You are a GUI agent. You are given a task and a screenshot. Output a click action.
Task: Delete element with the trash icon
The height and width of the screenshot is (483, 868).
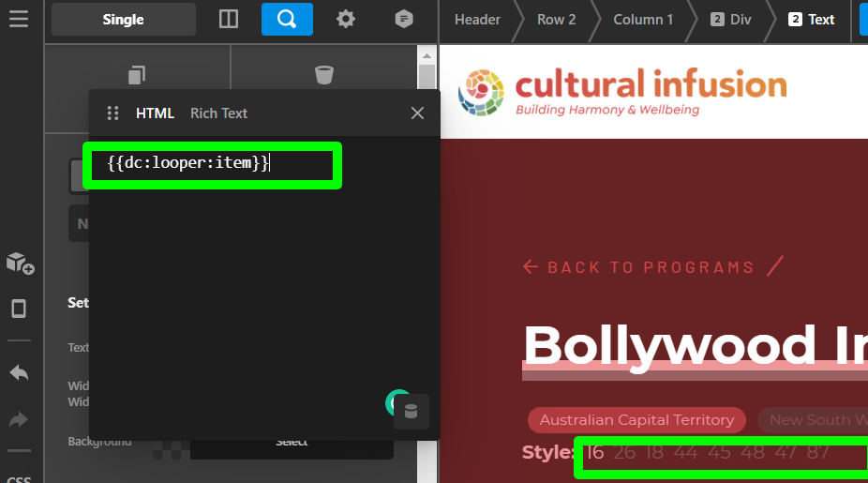(x=324, y=74)
